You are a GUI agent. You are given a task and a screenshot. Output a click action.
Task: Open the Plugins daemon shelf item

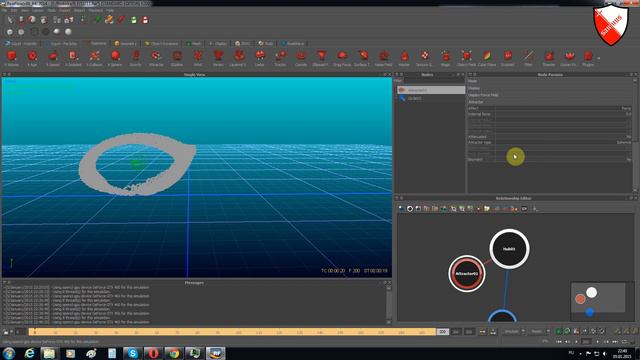point(588,58)
